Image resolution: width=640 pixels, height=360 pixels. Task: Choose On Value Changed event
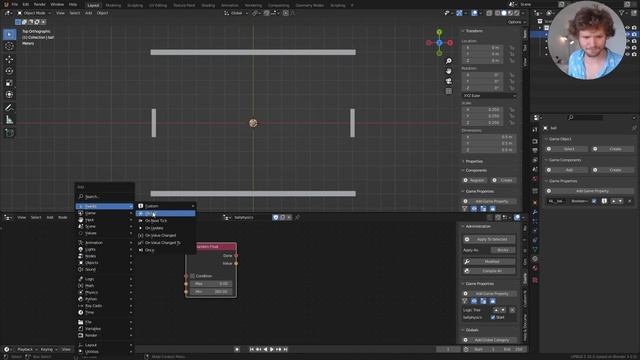166,236
